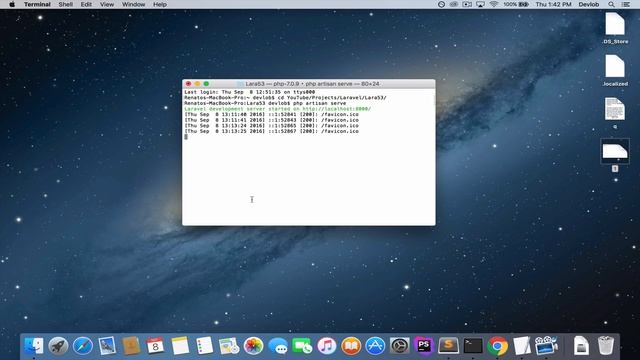Screen dimensions: 640x360
Task: Open System Preferences gear icon
Action: point(400,346)
